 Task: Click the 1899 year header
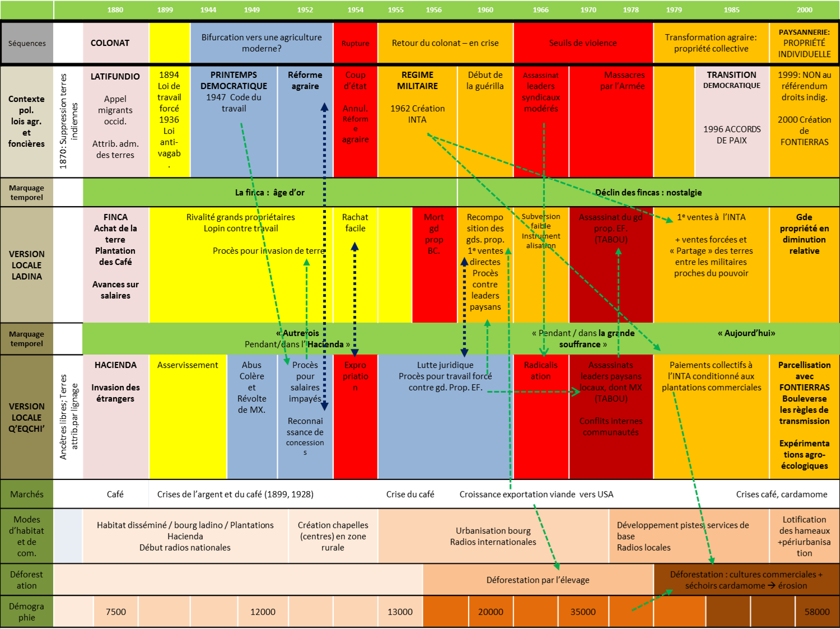tap(165, 10)
